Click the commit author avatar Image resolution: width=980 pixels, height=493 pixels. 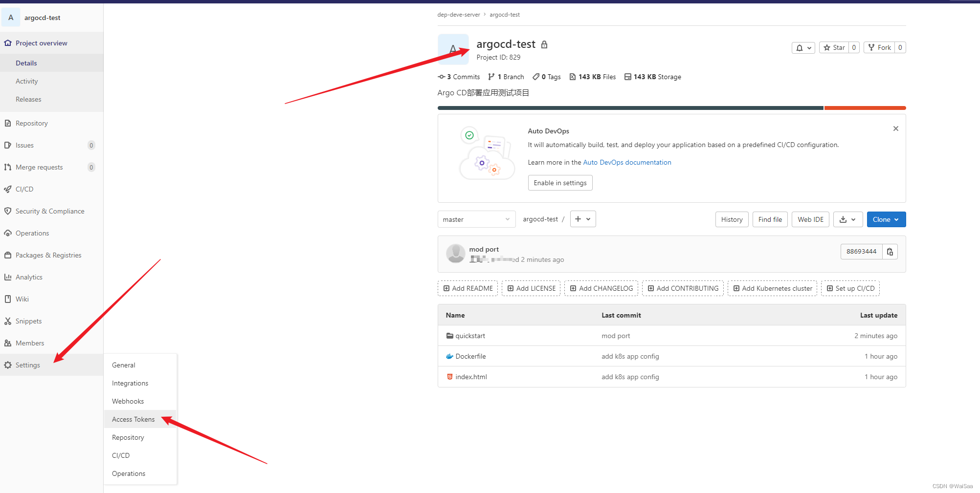coord(455,254)
